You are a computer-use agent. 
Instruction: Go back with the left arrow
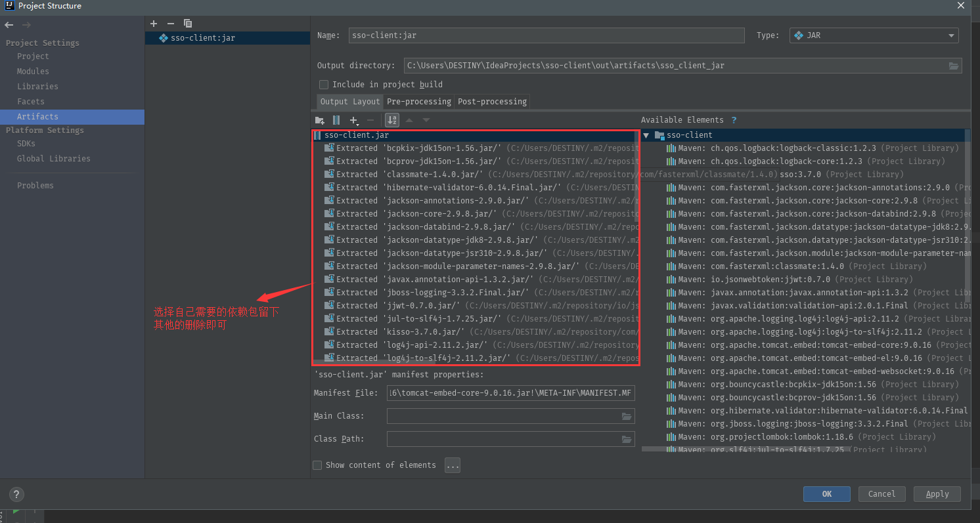pos(9,25)
